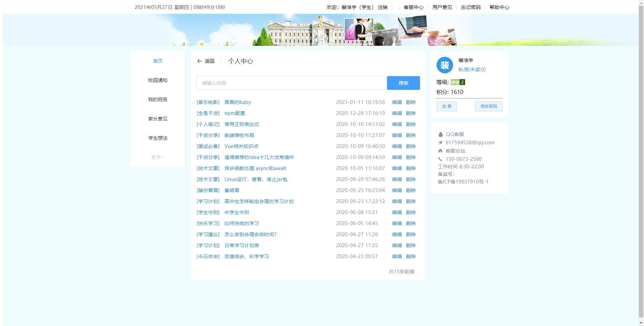The image size is (644, 326).
Task: Edit the 画画的baby post
Action: 397,102
